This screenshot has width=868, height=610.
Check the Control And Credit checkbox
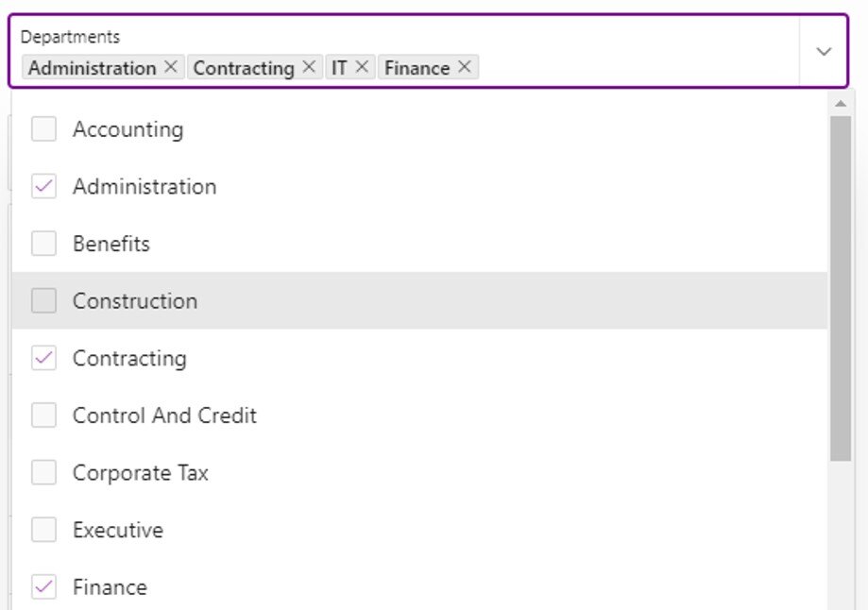point(43,415)
